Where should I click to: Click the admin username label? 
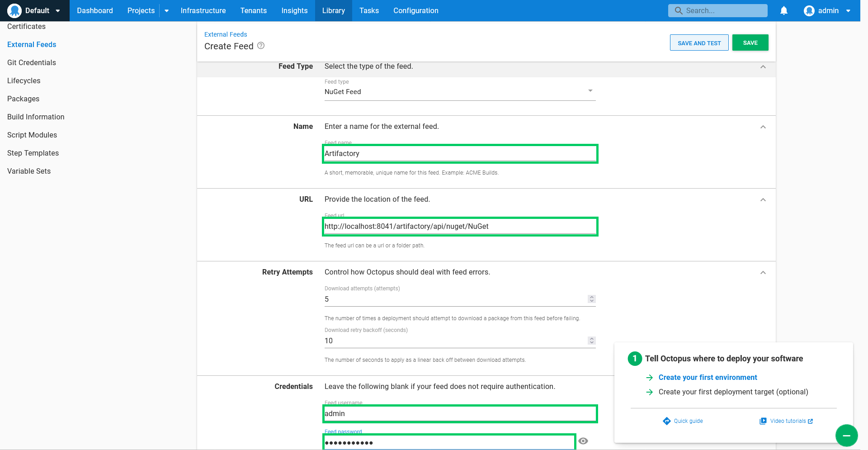(828, 10)
